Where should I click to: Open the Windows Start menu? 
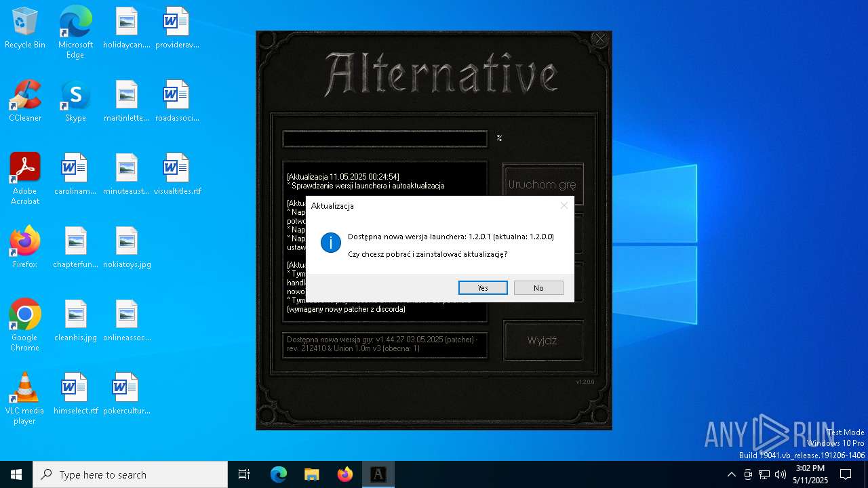coord(16,474)
